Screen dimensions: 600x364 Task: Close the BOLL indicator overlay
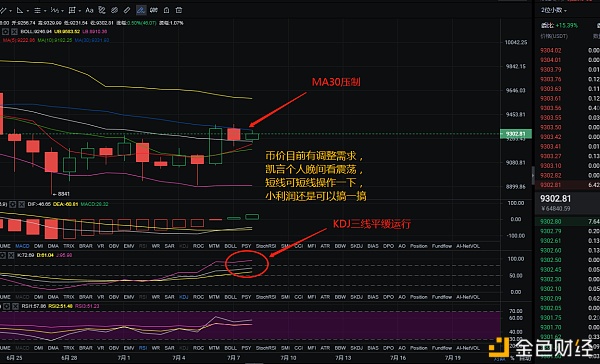[14, 32]
